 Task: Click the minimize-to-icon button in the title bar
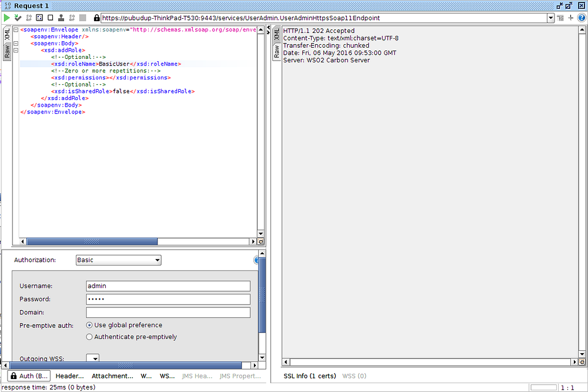560,6
